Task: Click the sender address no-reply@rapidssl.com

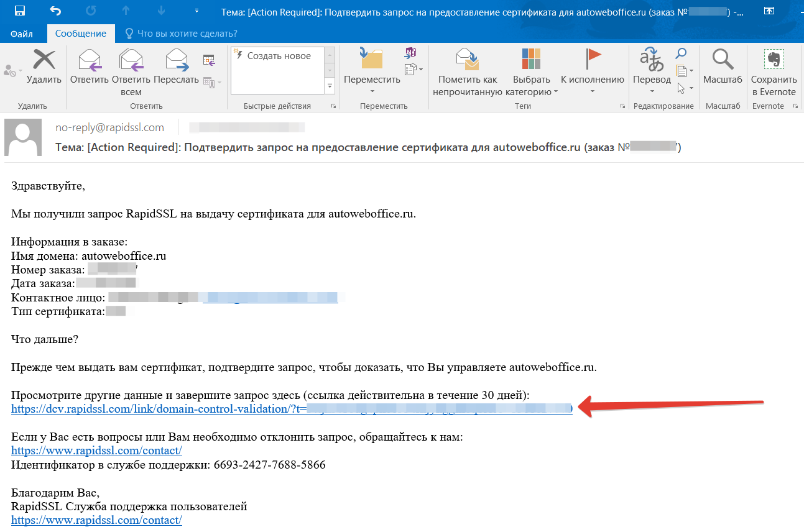Action: tap(109, 127)
